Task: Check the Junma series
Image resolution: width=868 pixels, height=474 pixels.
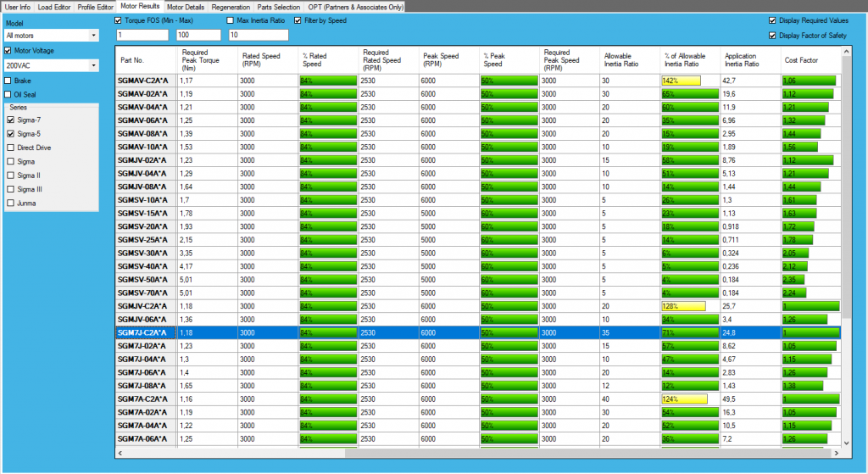Action: coord(10,203)
